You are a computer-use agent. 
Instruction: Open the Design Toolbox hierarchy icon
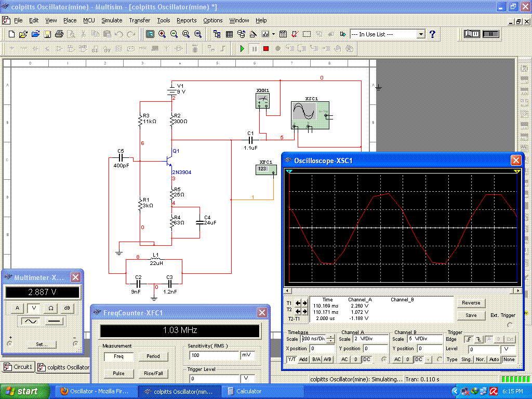(x=217, y=34)
